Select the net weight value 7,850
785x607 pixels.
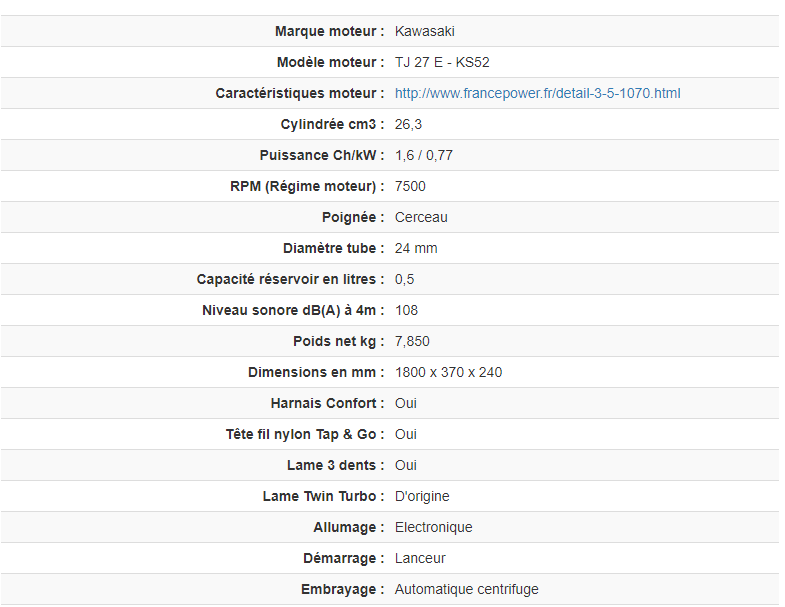coord(412,341)
